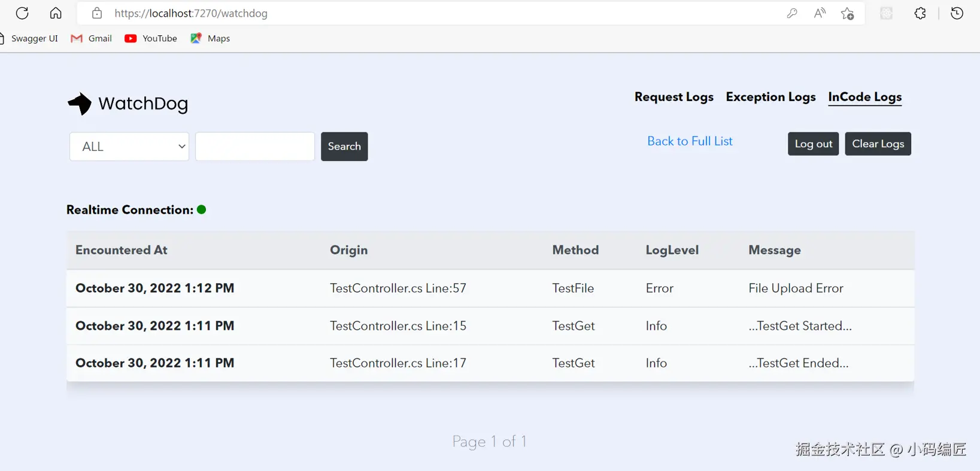Click the browser refresh icon

(22, 13)
